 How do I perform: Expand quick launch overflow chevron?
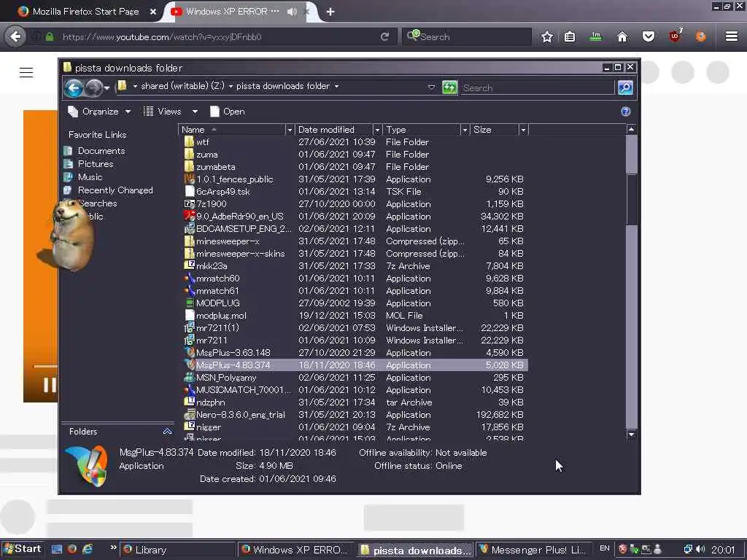(x=113, y=548)
